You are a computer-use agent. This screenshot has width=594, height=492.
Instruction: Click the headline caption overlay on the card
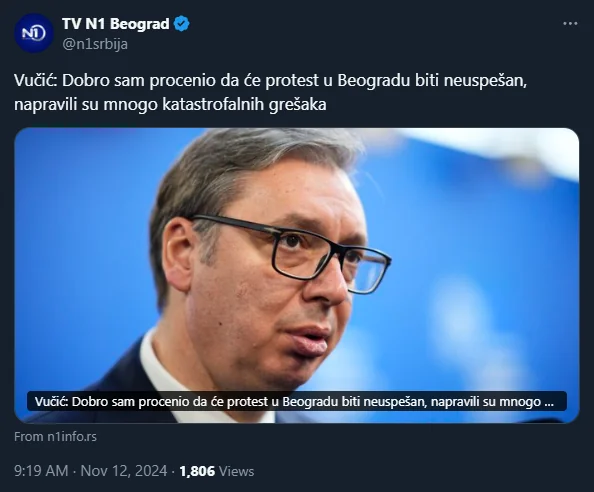297,401
